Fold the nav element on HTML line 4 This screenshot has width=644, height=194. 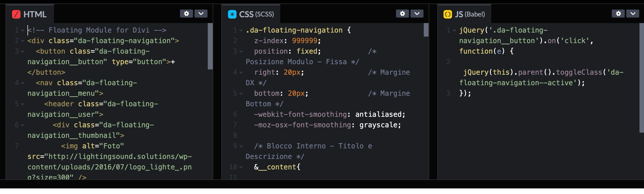click(23, 83)
